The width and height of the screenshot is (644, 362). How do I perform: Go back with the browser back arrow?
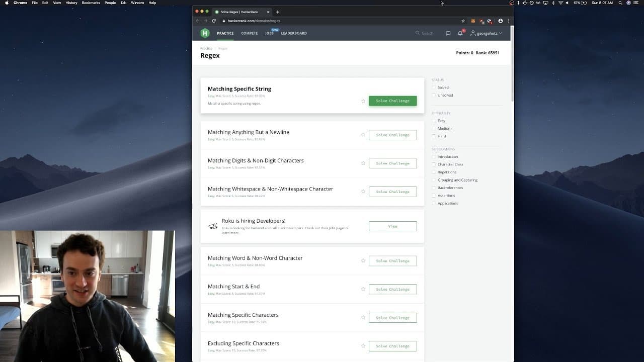[x=198, y=21]
